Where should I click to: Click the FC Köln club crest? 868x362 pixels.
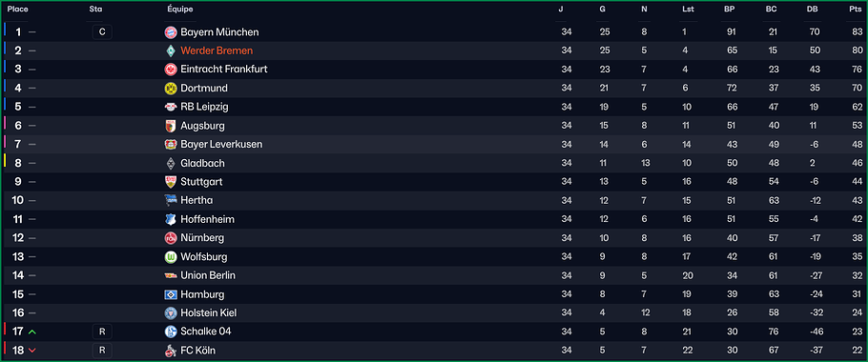[170, 351]
